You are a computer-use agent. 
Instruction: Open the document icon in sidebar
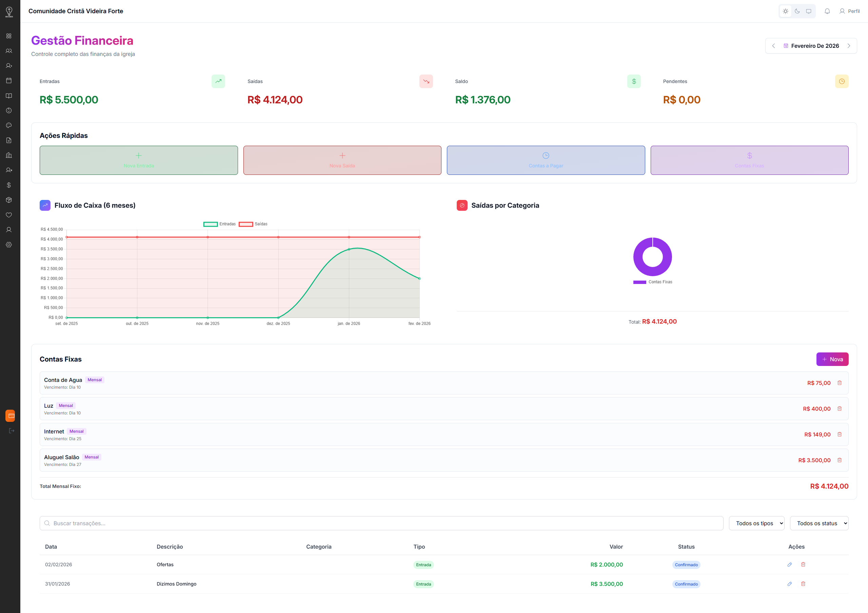click(x=9, y=140)
